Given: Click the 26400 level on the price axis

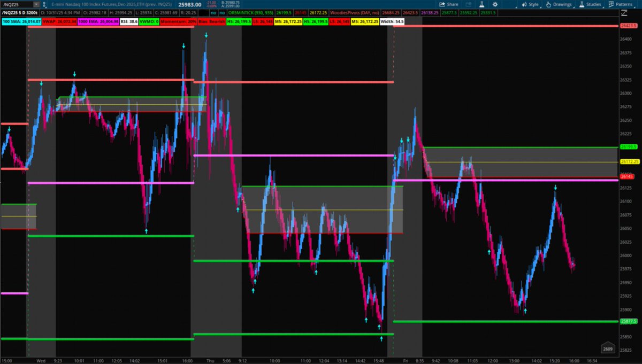Looking at the screenshot, I should pos(627,39).
